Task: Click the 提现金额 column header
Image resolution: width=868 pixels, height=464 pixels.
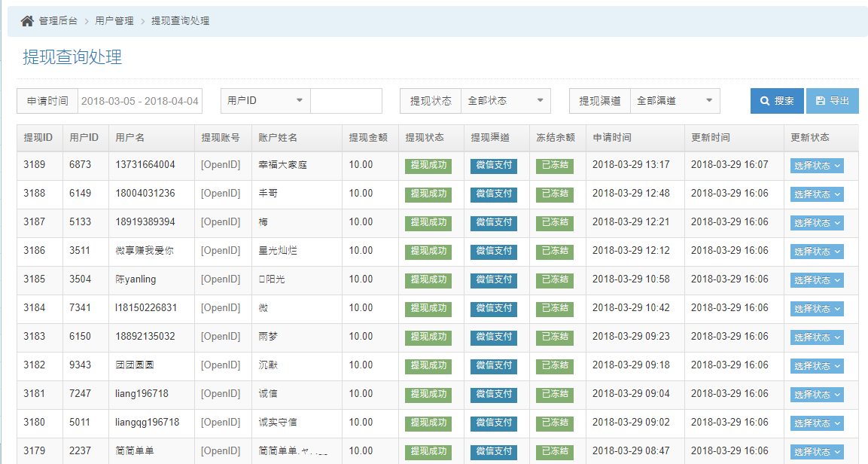Action: pyautogui.click(x=368, y=138)
